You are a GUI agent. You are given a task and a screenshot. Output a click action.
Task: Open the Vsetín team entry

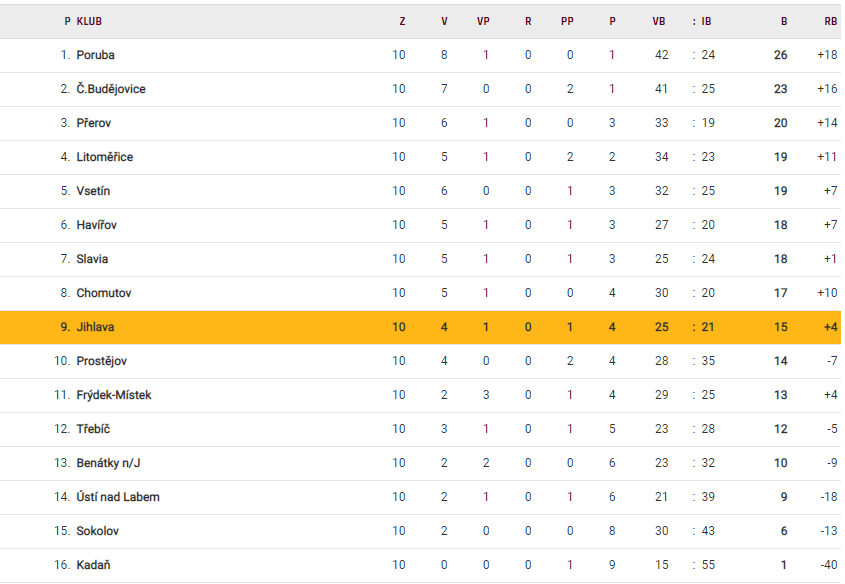pyautogui.click(x=93, y=191)
